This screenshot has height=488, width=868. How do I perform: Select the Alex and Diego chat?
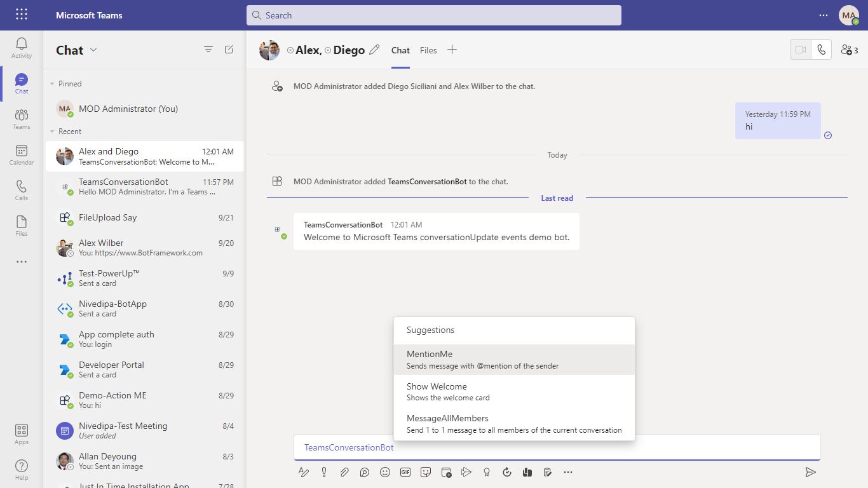coord(144,156)
